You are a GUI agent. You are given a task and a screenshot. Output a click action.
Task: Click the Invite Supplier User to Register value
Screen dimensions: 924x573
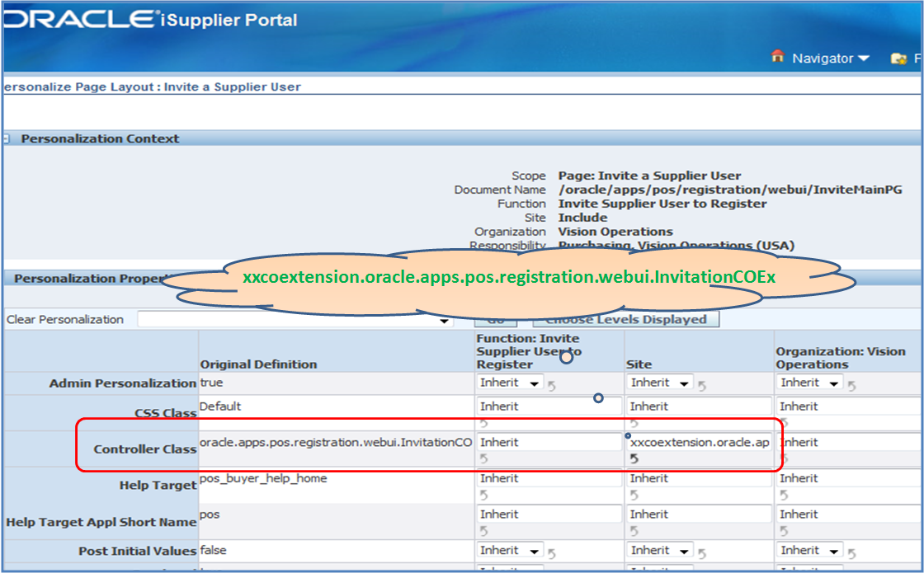(x=662, y=204)
